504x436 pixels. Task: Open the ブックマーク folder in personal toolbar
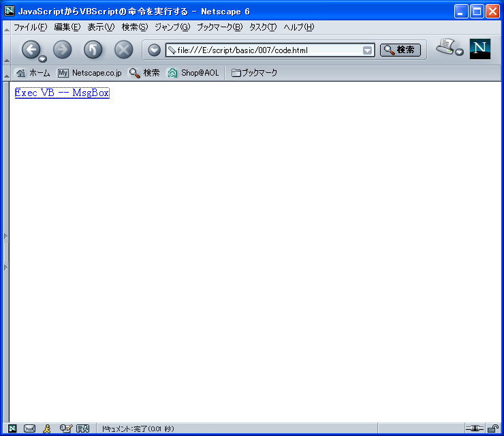tap(254, 73)
